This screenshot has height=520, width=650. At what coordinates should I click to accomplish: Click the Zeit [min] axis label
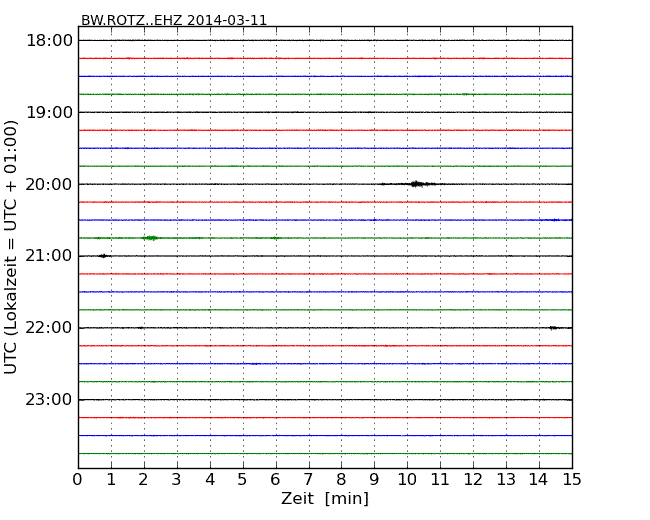(x=325, y=498)
